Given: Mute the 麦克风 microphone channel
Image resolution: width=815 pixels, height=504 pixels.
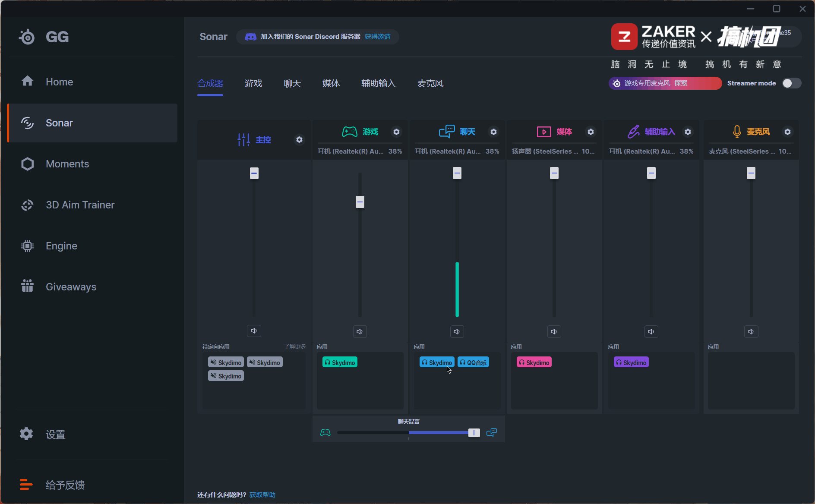Looking at the screenshot, I should 751,331.
